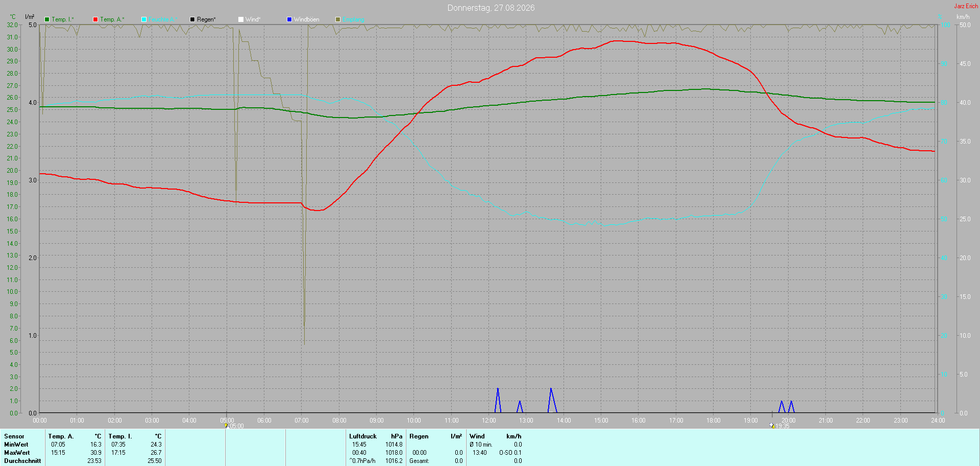Click the Donnerstag, 27.08.2026 date title
The height and width of the screenshot is (466, 980).
[491, 8]
